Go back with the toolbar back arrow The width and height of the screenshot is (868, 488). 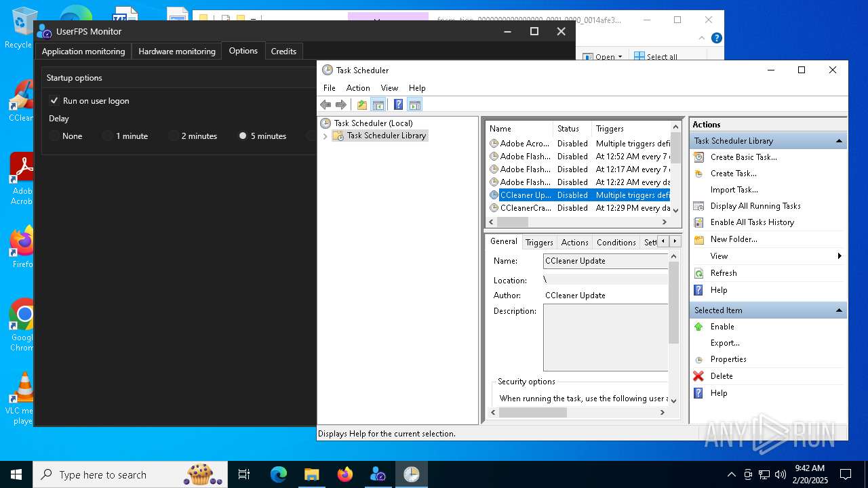pos(325,104)
